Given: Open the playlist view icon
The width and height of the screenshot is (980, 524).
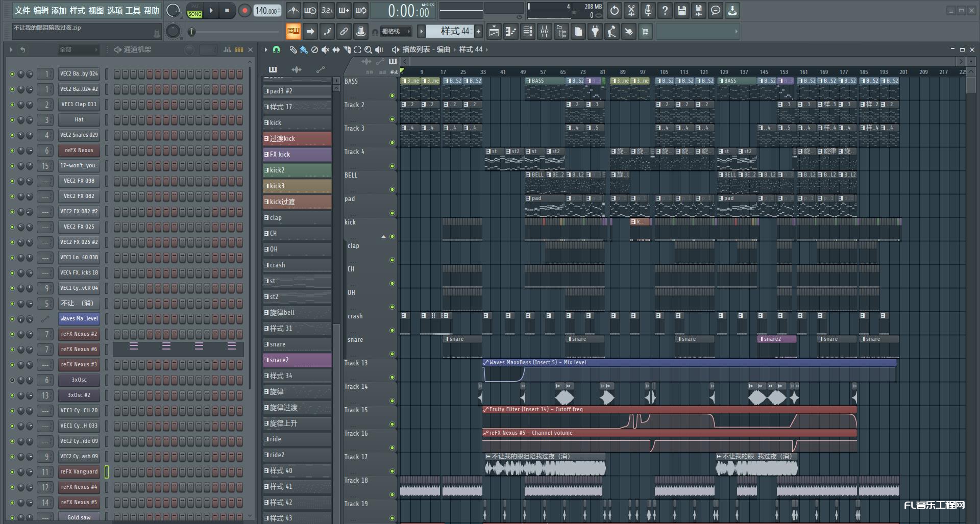Looking at the screenshot, I should [494, 32].
